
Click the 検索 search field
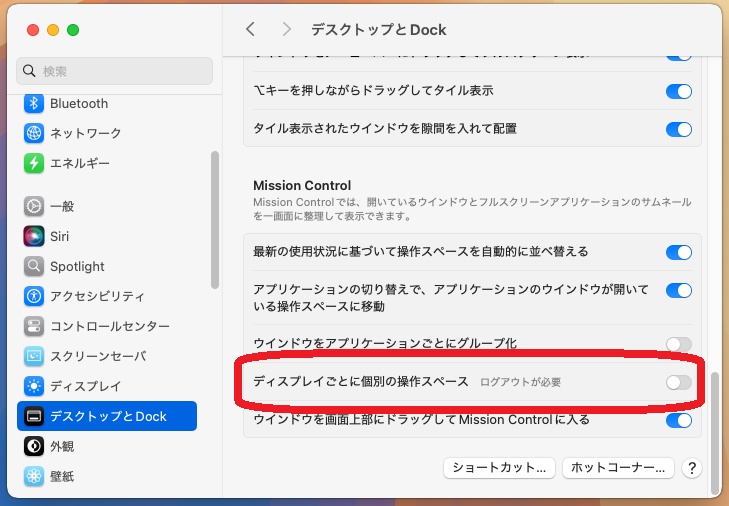click(x=114, y=71)
